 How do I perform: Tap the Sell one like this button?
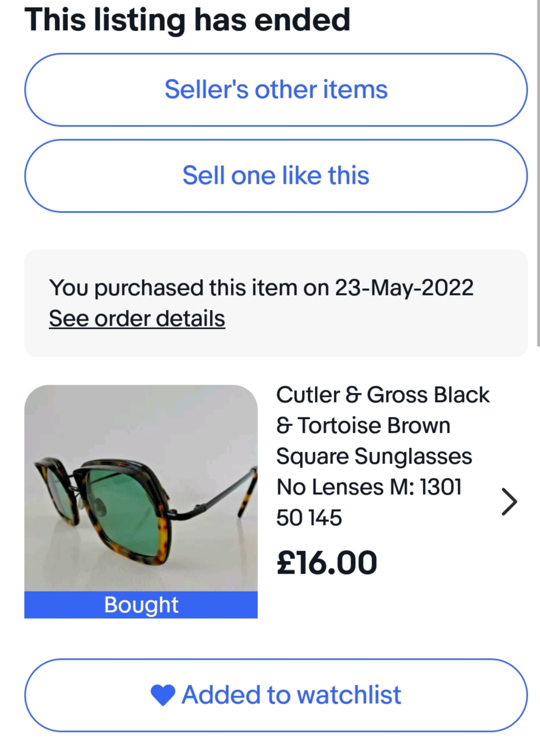click(x=276, y=176)
